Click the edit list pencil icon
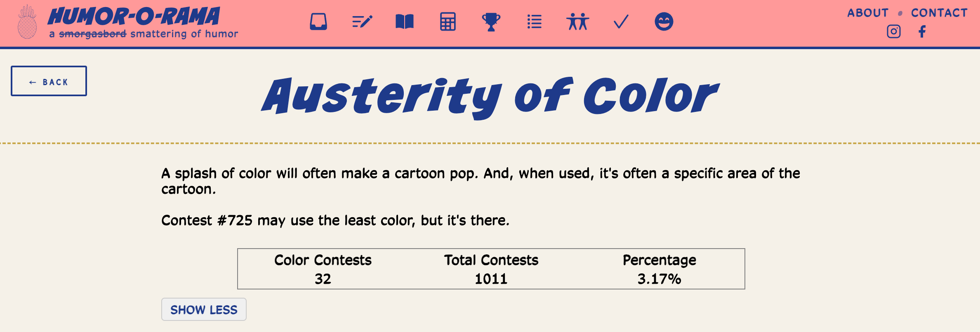The image size is (980, 332). click(362, 21)
